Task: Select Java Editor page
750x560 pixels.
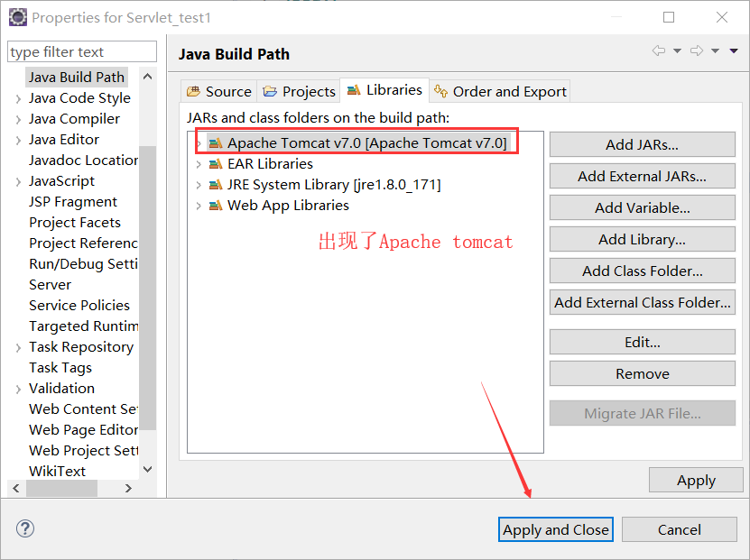Action: 63,140
